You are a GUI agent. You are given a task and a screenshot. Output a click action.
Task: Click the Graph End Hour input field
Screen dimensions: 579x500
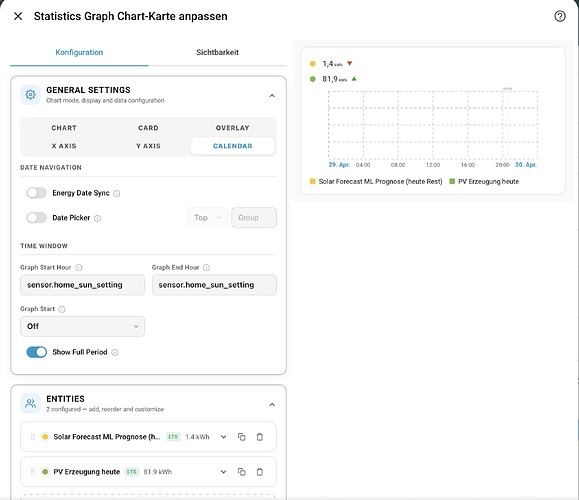(x=214, y=285)
